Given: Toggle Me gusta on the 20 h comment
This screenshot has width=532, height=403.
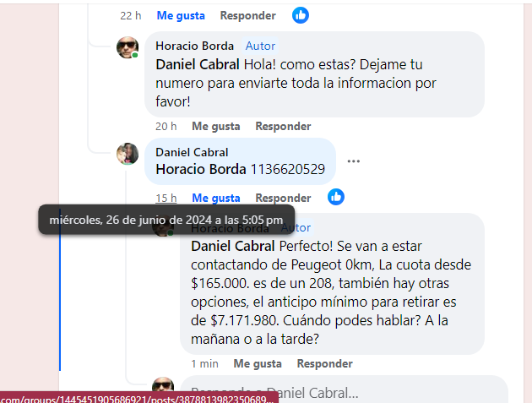Looking at the screenshot, I should pos(216,126).
